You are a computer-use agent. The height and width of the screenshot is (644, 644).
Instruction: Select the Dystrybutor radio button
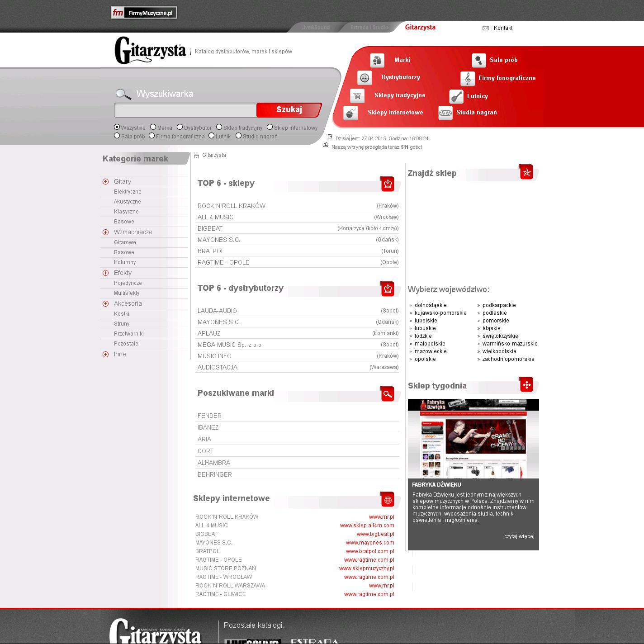click(180, 127)
